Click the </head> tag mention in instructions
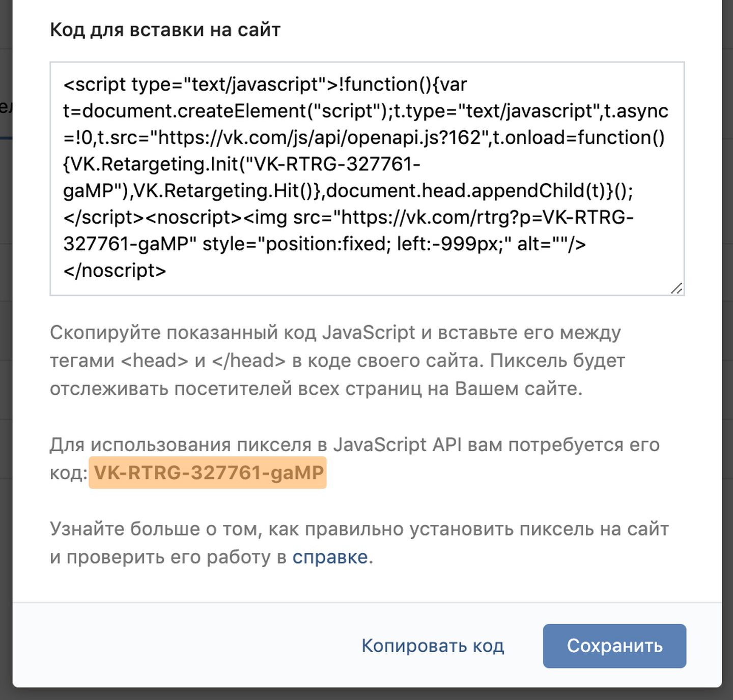Image resolution: width=733 pixels, height=700 pixels. click(248, 361)
